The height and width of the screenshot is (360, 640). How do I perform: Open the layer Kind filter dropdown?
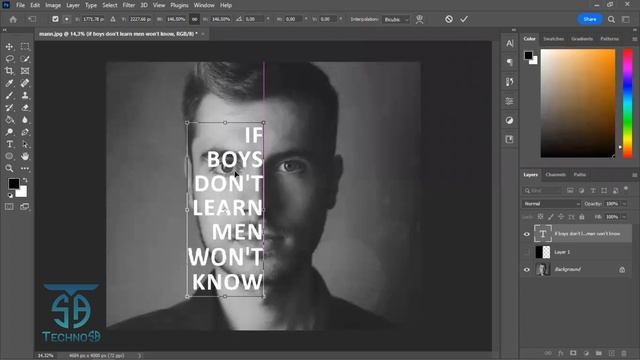542,191
